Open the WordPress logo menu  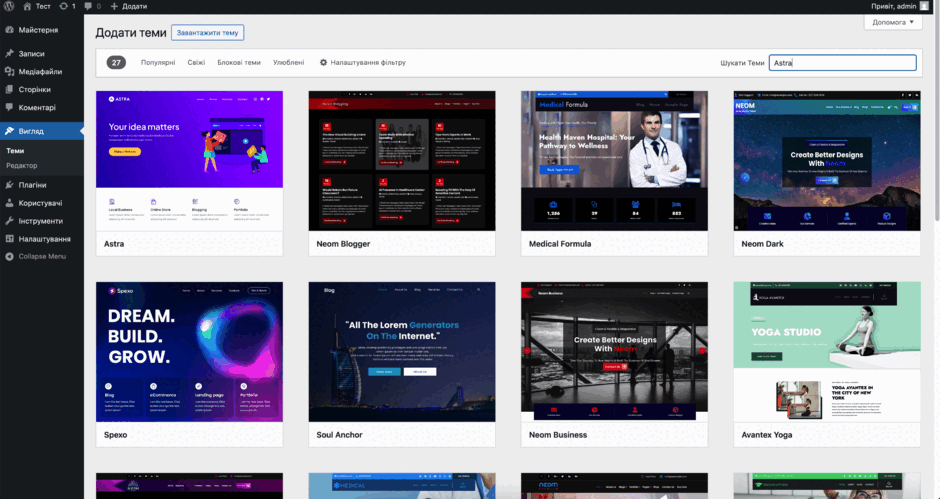[9, 6]
